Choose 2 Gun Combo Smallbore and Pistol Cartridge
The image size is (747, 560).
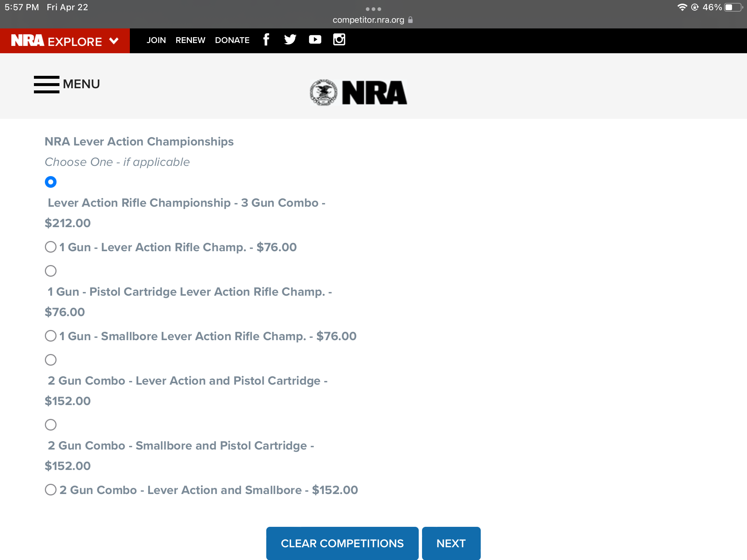pyautogui.click(x=51, y=425)
